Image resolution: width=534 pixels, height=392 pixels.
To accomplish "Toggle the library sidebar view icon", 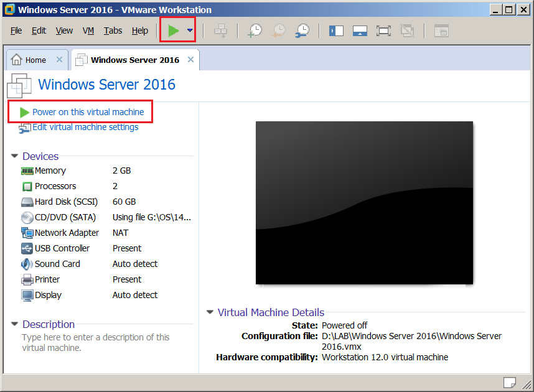I will (x=336, y=31).
